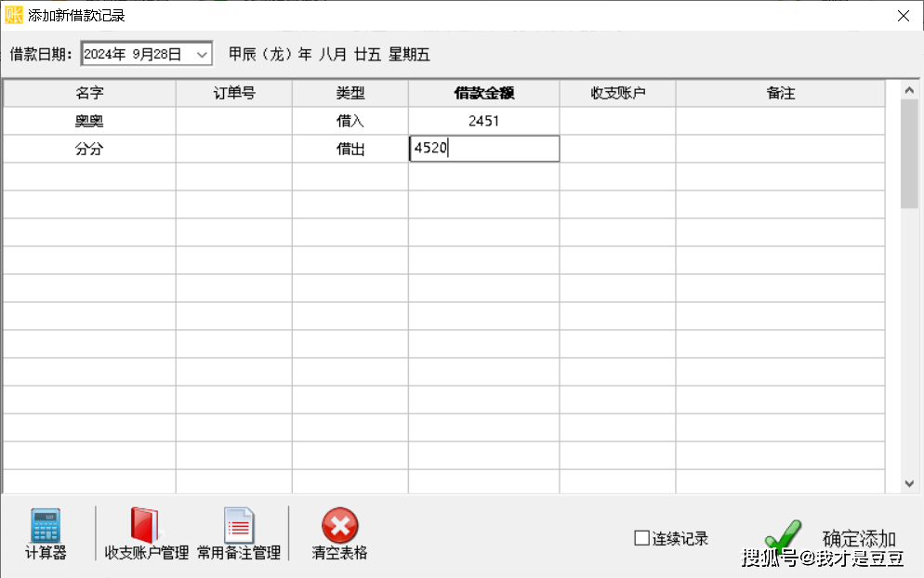Enable the 连续记录 checkbox
This screenshot has width=924, height=578.
tap(641, 538)
